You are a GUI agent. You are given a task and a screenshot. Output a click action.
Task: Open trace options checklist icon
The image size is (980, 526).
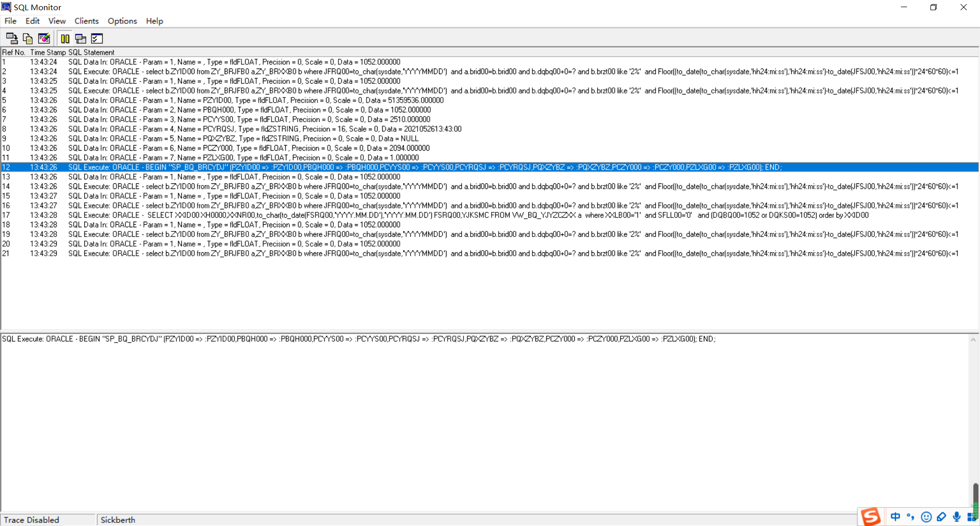[x=97, y=38]
